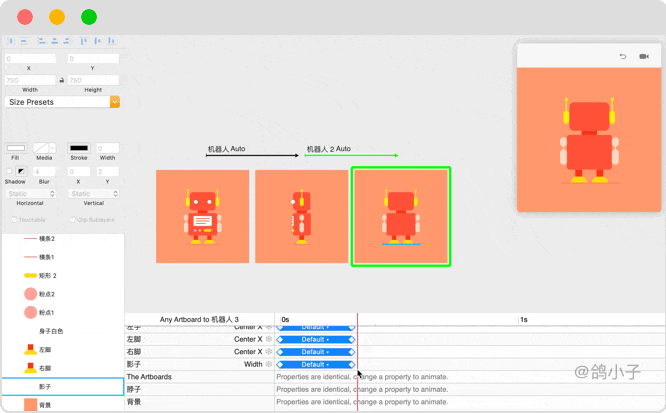
Task: Select the 横条1 layer
Action: click(63, 257)
